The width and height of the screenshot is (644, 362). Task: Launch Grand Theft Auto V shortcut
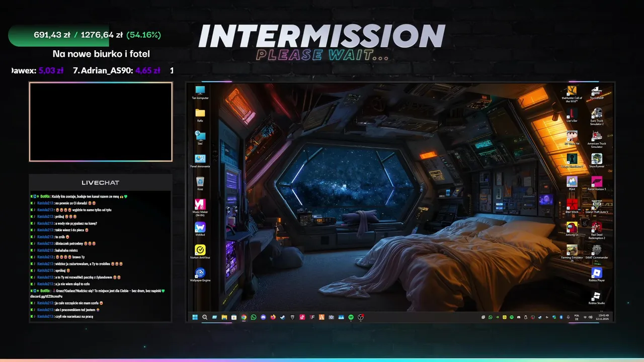pos(597,207)
